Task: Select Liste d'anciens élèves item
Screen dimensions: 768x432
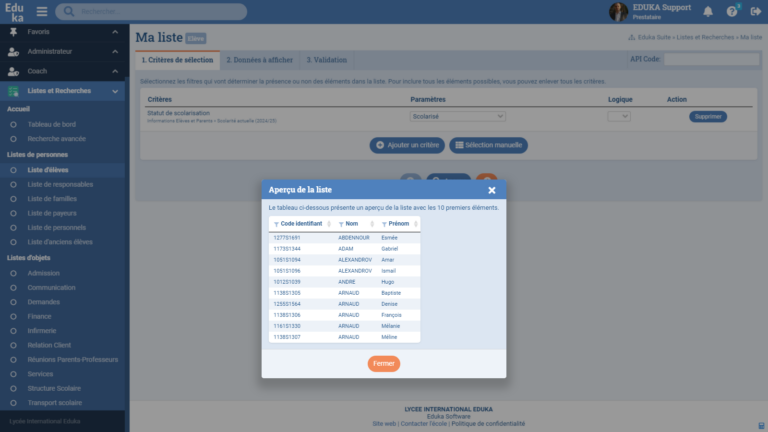Action: pos(60,242)
